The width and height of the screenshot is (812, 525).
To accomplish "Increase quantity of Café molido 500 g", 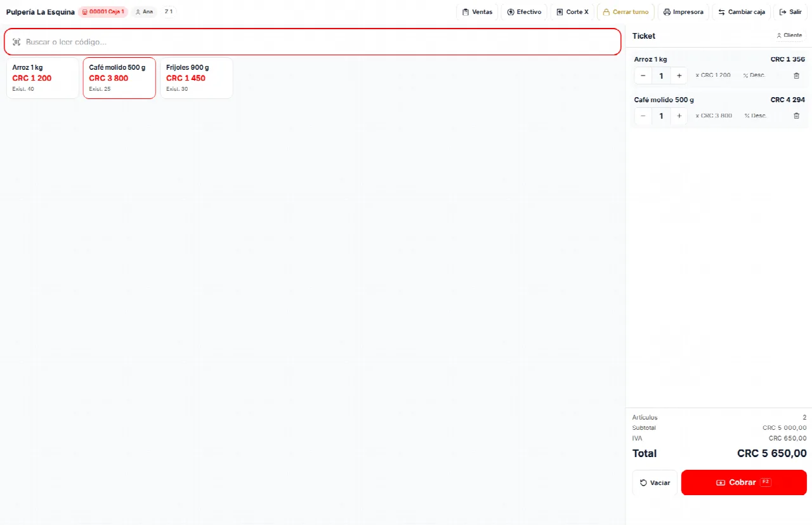I will pos(679,116).
